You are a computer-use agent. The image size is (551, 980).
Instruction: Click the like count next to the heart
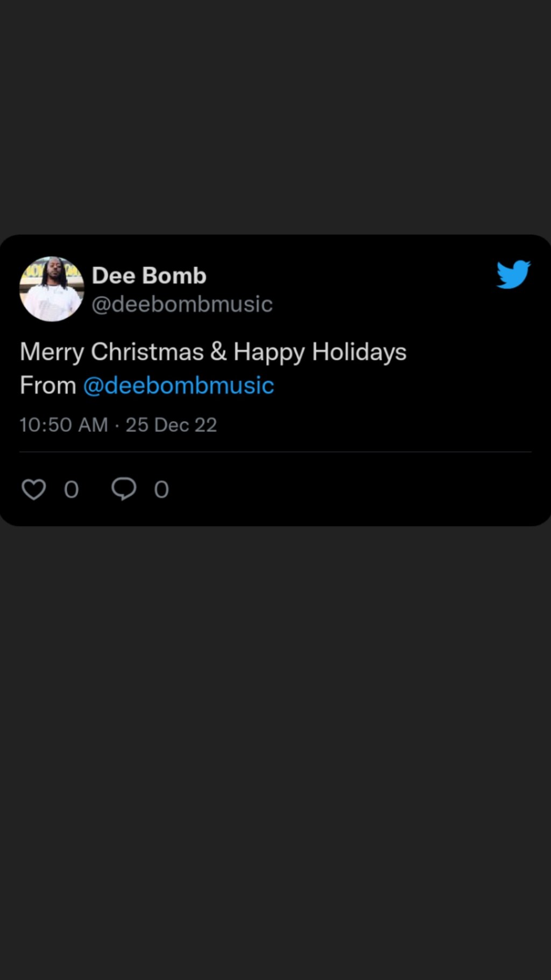point(71,490)
